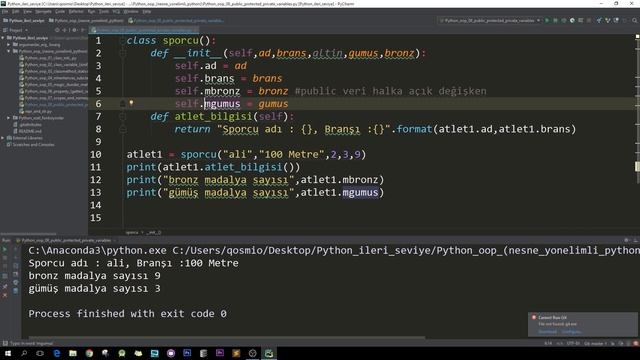
Task: Fold atlet_bilgisi method on line 7
Action: (x=122, y=116)
